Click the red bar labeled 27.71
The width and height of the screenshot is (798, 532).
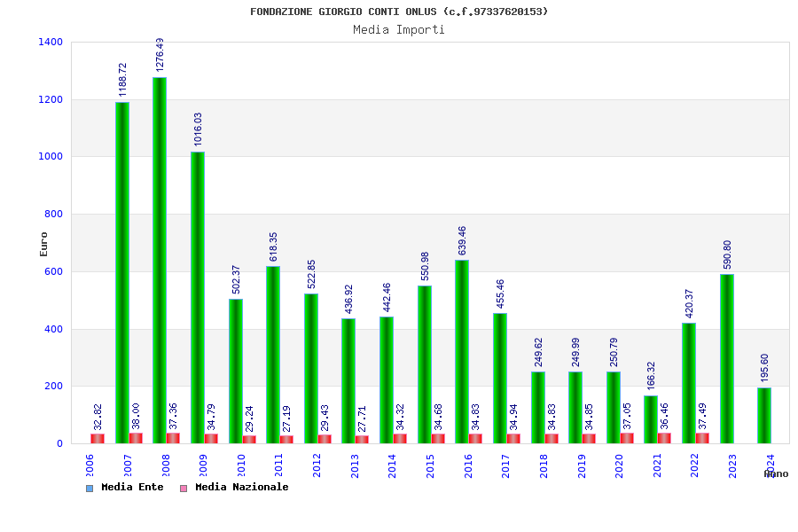(x=363, y=440)
